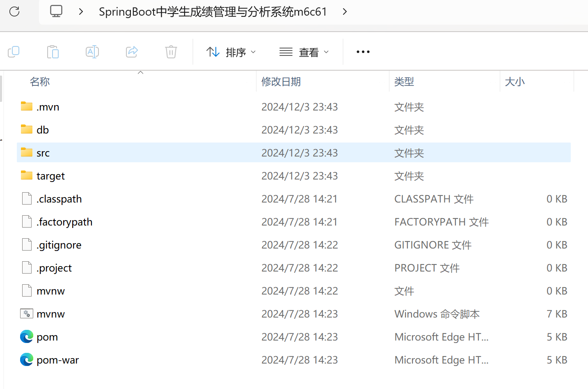The image size is (588, 389).
Task: Click the Rename toolbar icon
Action: pyautogui.click(x=92, y=52)
